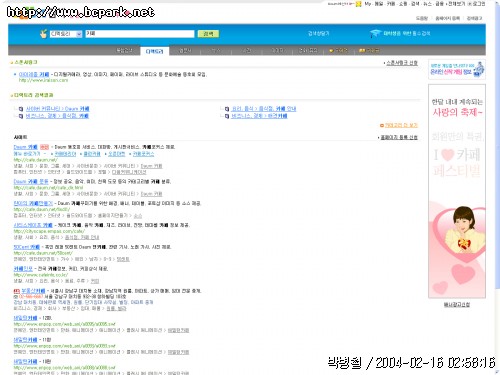This screenshot has height=375, width=500.
Task: Click small game info banner at top right
Action: point(457,69)
